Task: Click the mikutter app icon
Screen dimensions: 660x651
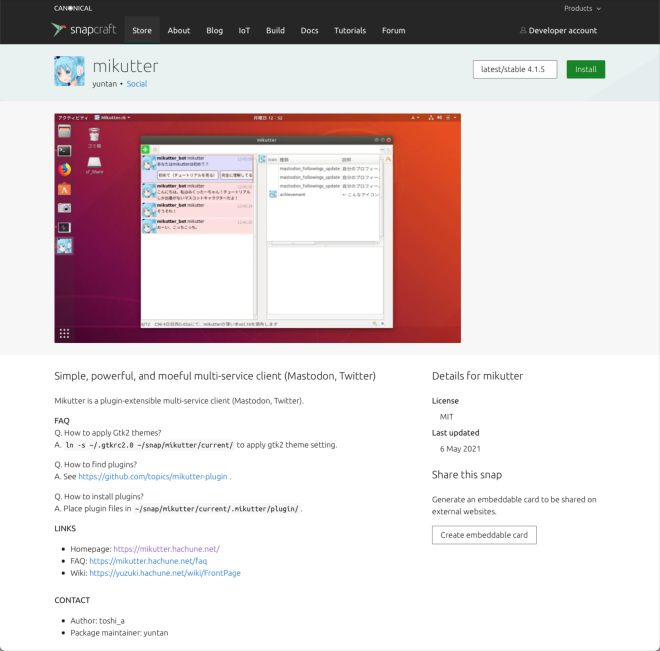Action: tap(69, 71)
